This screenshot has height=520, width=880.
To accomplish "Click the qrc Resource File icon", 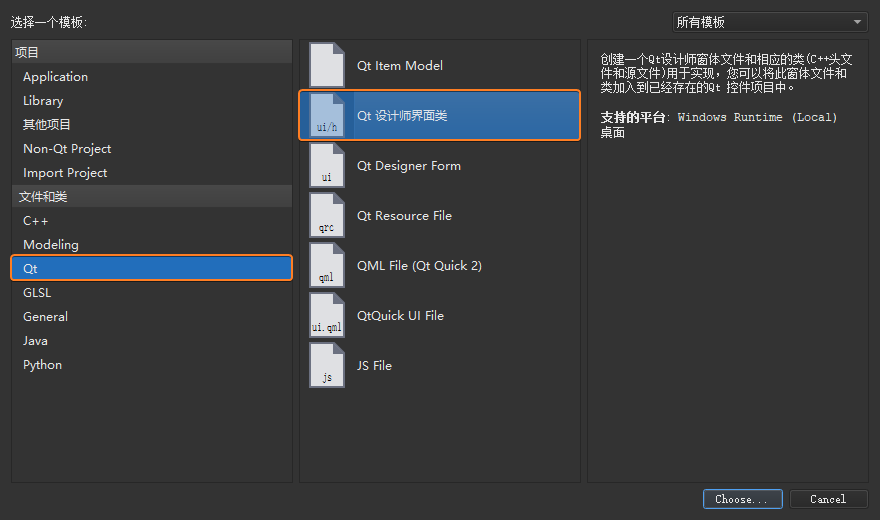I will [x=327, y=215].
